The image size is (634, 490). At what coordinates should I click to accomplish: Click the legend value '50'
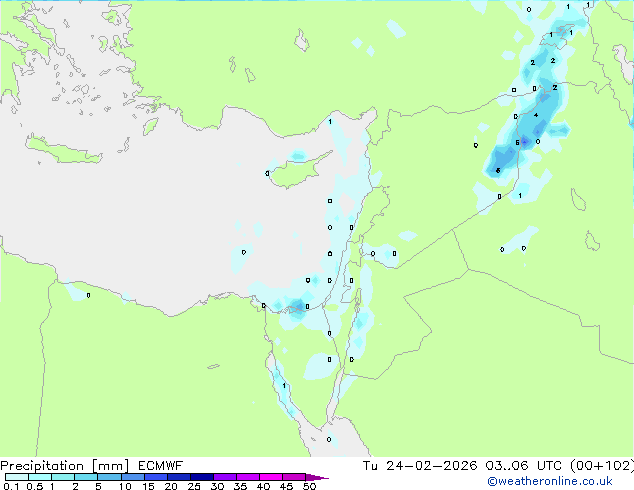(x=310, y=486)
